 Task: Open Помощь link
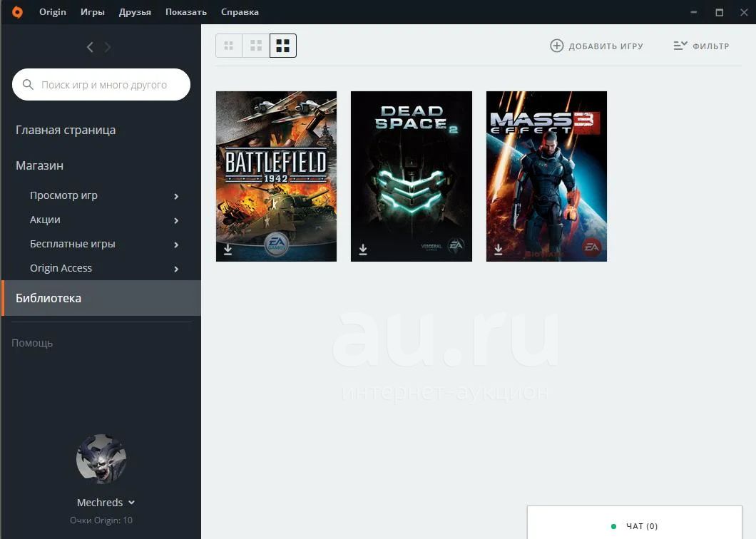(x=32, y=343)
